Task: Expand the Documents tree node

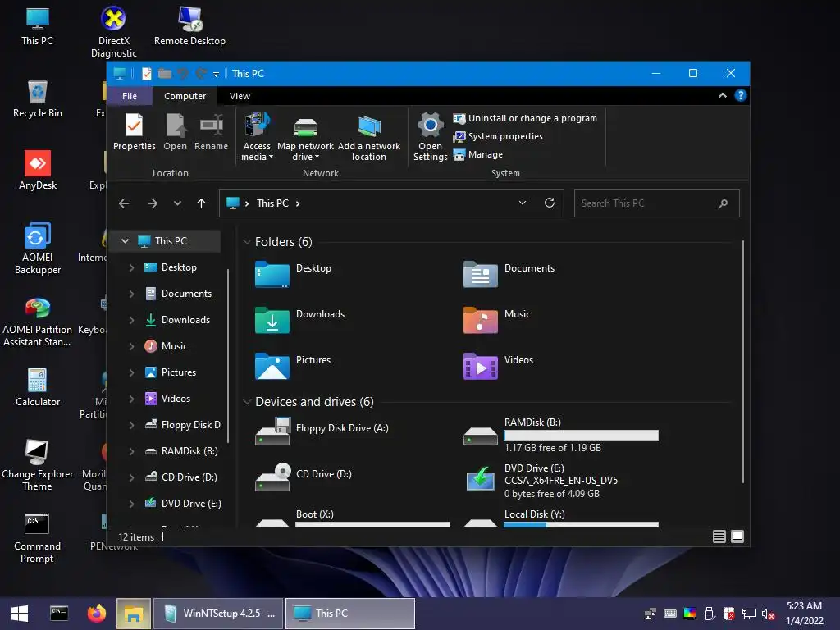Action: (131, 294)
